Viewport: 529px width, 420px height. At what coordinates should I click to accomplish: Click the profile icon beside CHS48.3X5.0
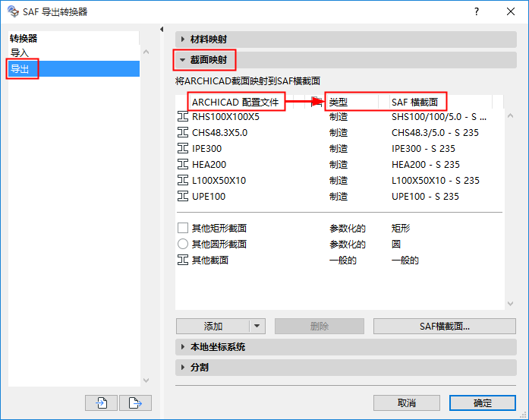coord(183,133)
